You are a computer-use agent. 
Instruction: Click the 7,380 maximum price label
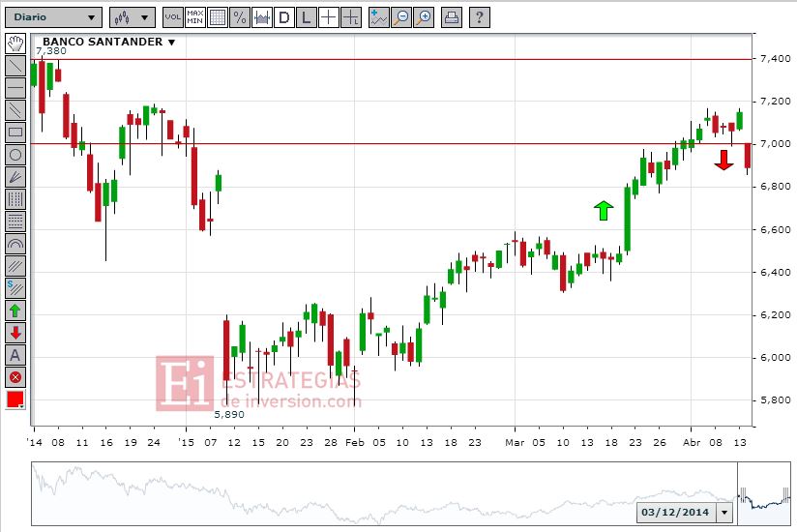click(x=51, y=51)
